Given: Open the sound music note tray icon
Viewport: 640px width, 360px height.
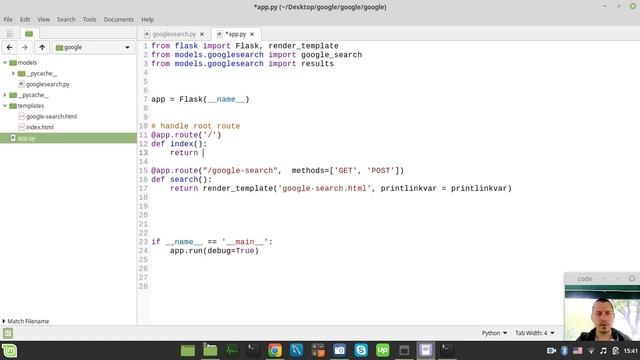Looking at the screenshot, I should coord(603,351).
